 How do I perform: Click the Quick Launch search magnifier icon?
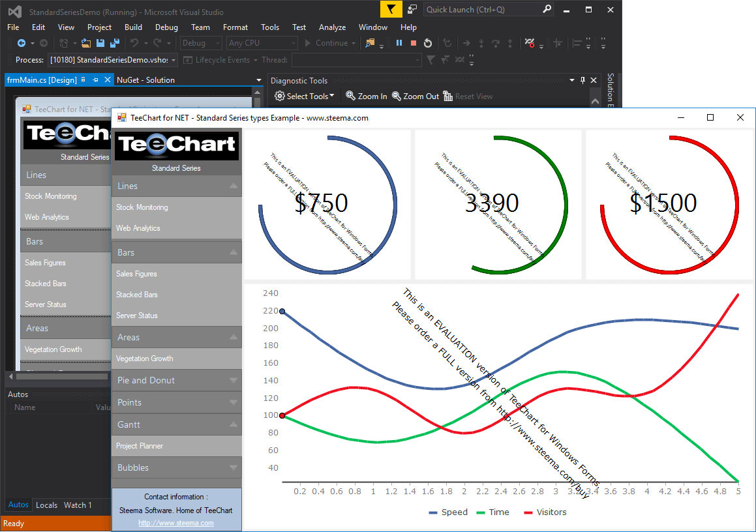[x=547, y=9]
